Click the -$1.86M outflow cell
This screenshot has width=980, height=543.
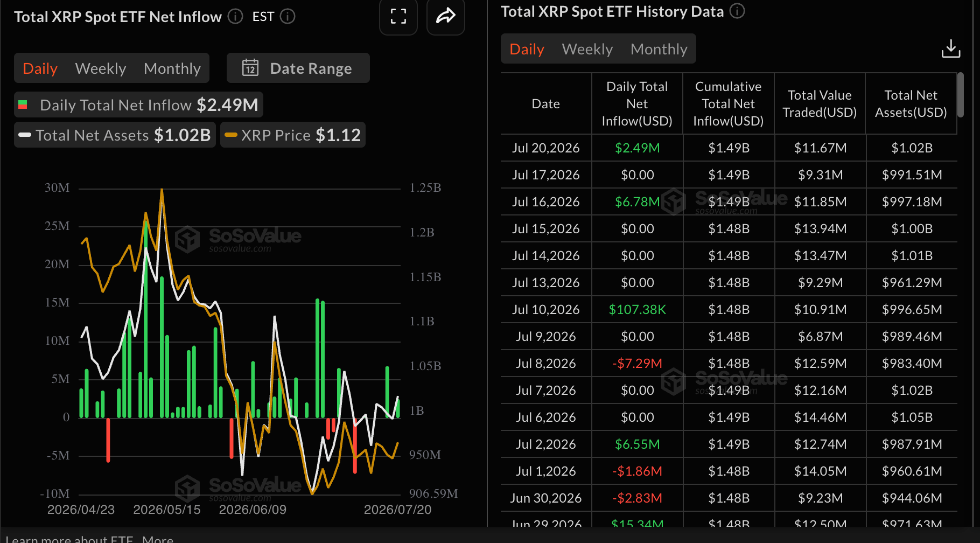638,471
